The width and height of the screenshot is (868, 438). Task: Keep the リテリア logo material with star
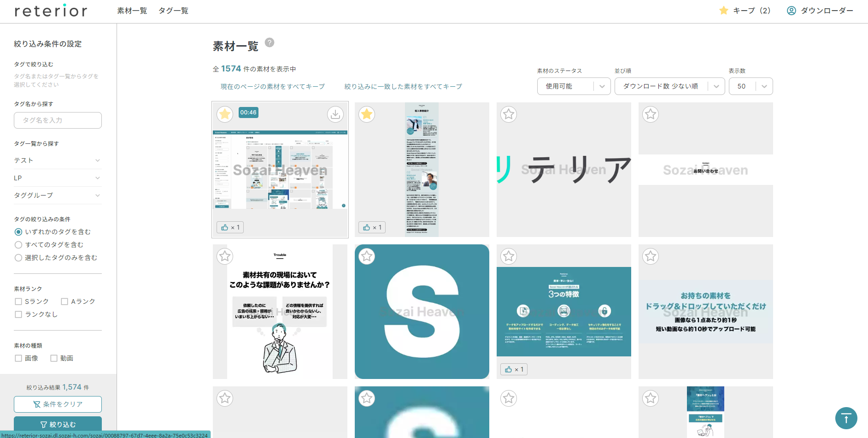(x=509, y=114)
